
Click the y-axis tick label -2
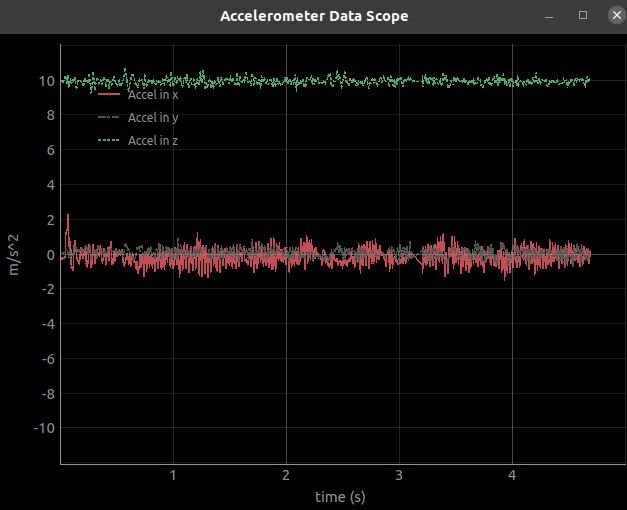[48, 289]
